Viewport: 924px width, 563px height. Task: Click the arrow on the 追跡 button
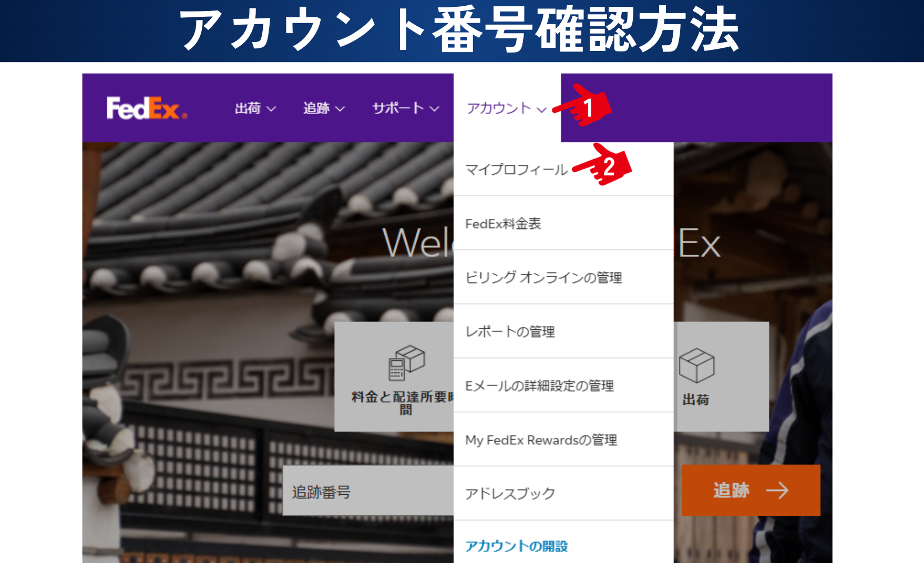click(777, 491)
